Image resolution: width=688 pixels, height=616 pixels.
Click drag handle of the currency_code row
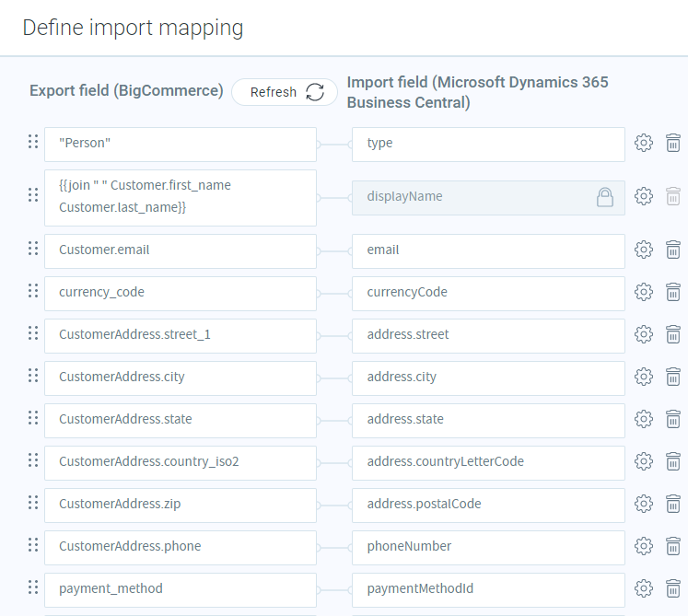coord(33,290)
